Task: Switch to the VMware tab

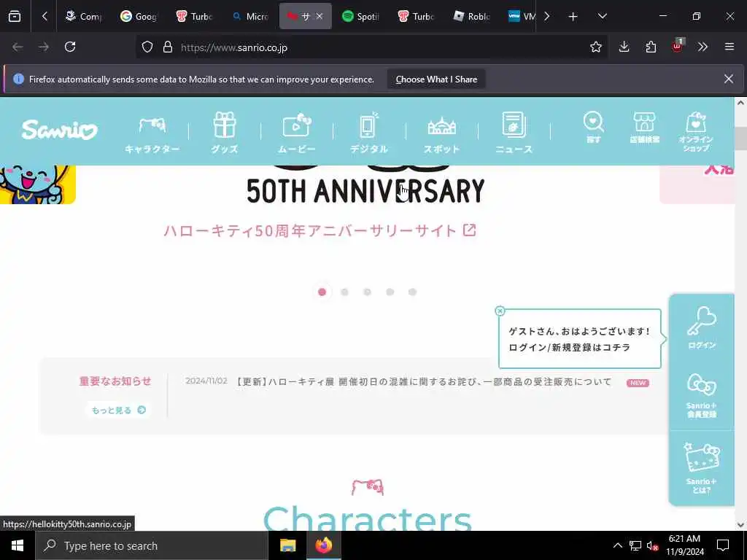Action: tap(520, 17)
